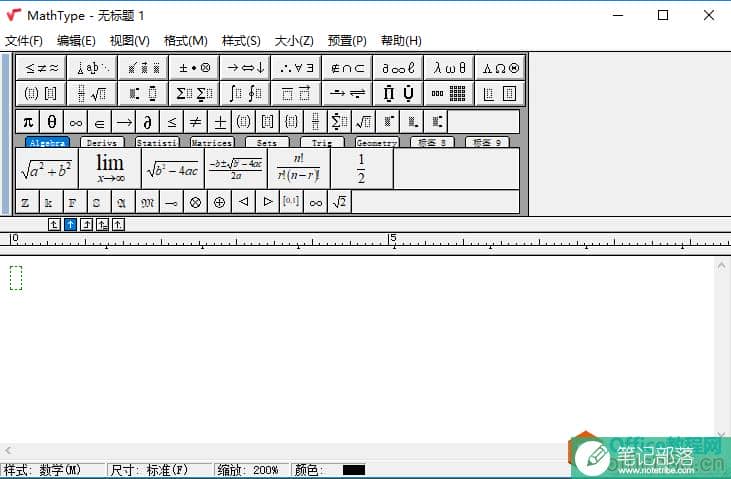This screenshot has width=731, height=479.
Task: Insert the square root of b²−4ac expression
Action: coord(173,169)
